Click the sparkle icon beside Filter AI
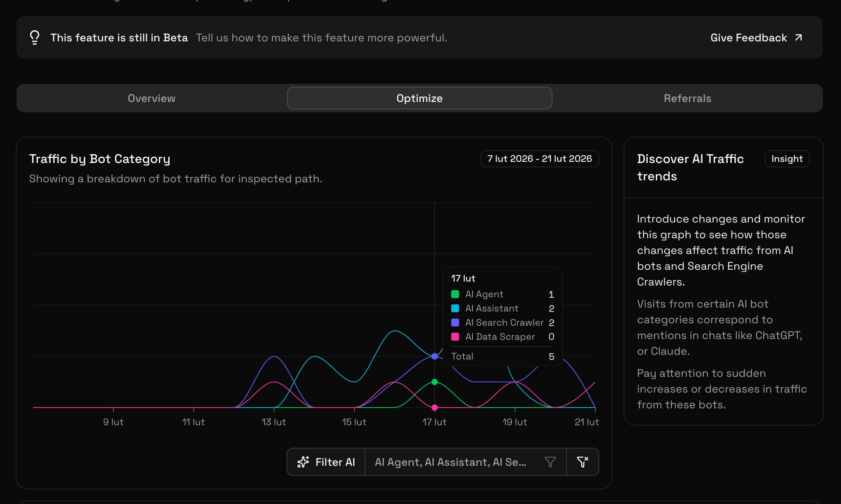This screenshot has width=841, height=504. point(303,462)
